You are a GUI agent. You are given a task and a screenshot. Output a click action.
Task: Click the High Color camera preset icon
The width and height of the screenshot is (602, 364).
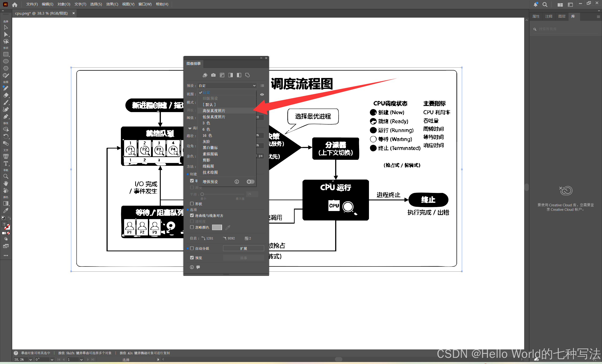(x=213, y=75)
